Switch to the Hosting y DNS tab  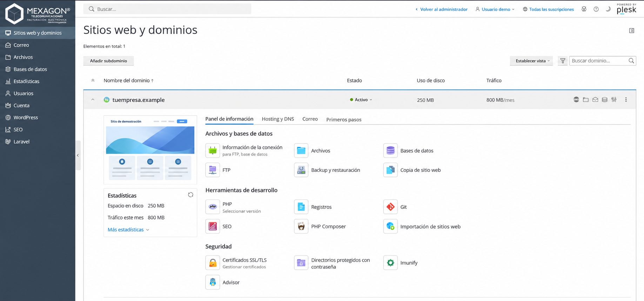pos(278,119)
